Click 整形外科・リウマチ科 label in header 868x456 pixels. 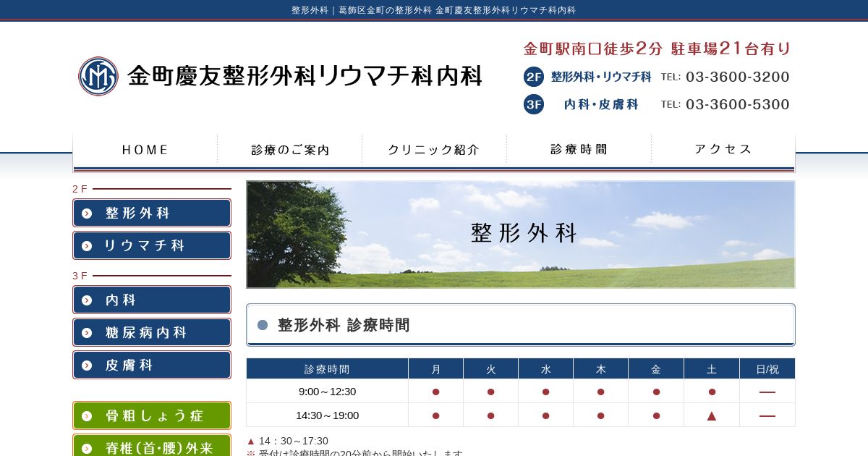coord(601,77)
